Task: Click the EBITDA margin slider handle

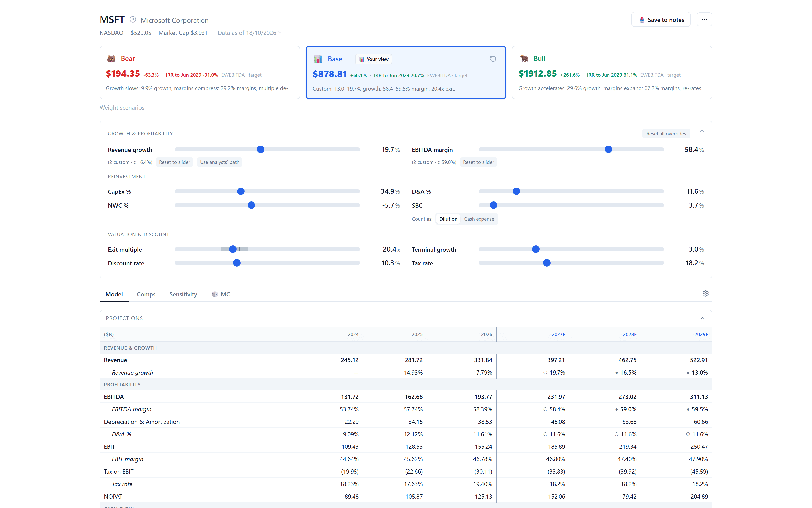Action: tap(608, 149)
